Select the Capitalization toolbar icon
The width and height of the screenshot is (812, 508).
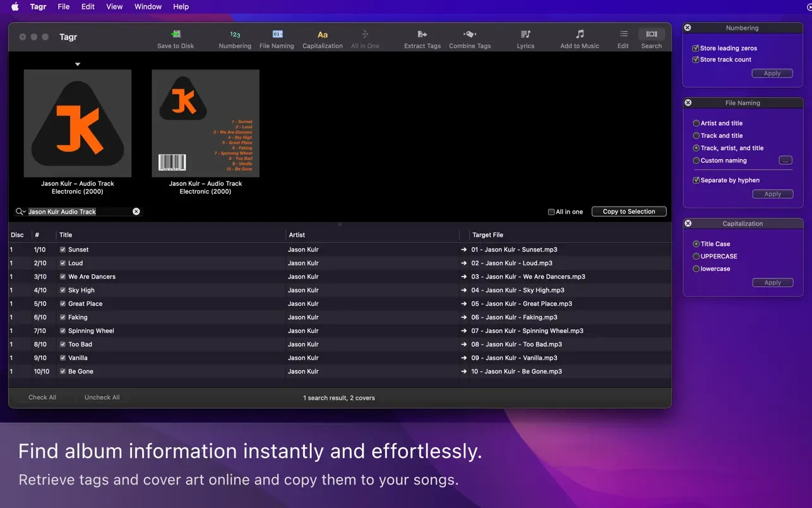pyautogui.click(x=323, y=35)
